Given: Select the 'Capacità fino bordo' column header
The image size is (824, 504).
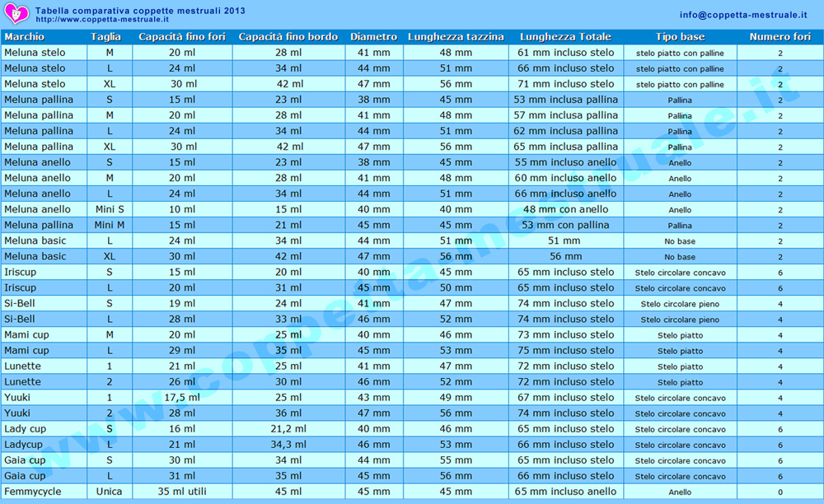Looking at the screenshot, I should (288, 37).
